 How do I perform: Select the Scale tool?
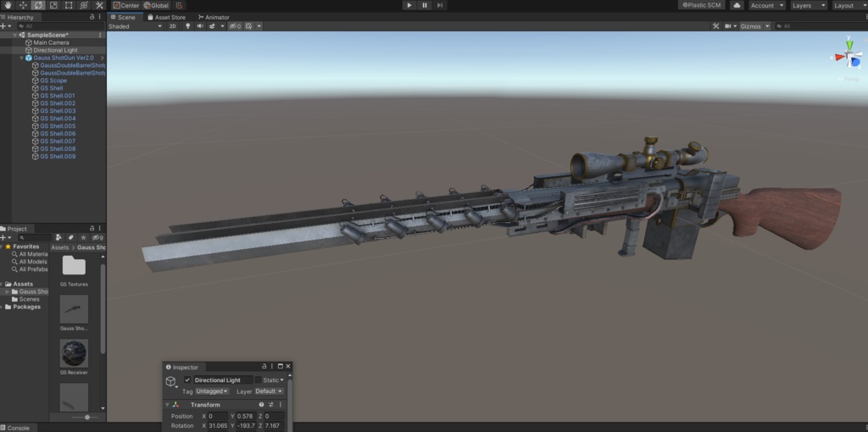click(x=53, y=5)
